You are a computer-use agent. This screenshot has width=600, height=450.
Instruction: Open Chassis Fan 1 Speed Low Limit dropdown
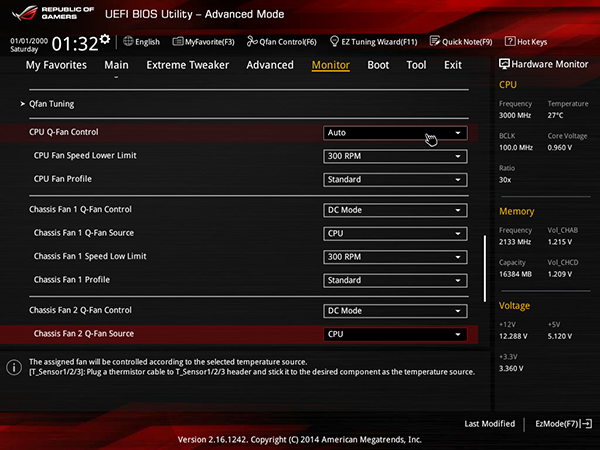pos(395,257)
